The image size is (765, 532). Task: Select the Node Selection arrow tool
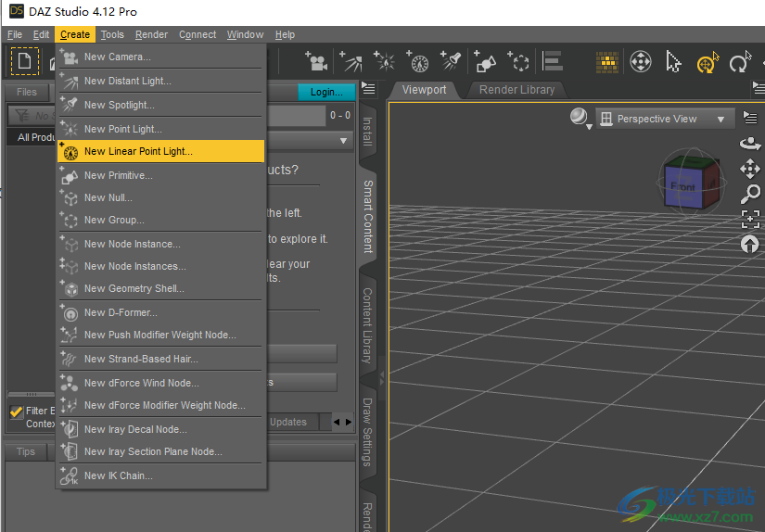tap(673, 62)
